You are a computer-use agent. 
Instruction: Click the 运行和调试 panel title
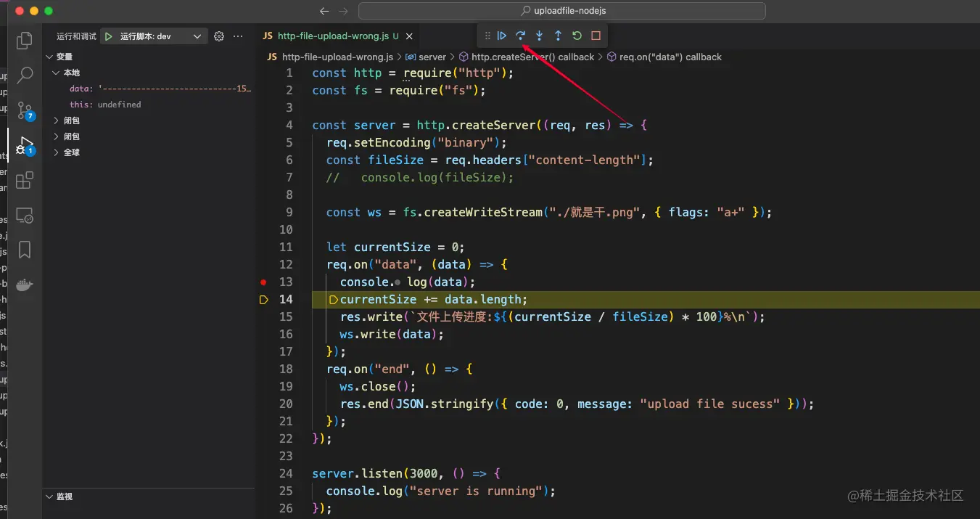pyautogui.click(x=77, y=36)
